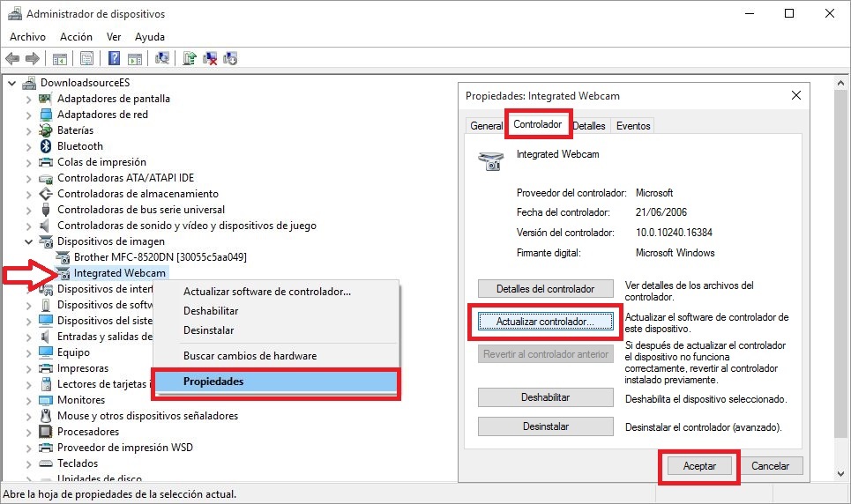Expand the Teclados node
The image size is (851, 504).
click(x=29, y=463)
